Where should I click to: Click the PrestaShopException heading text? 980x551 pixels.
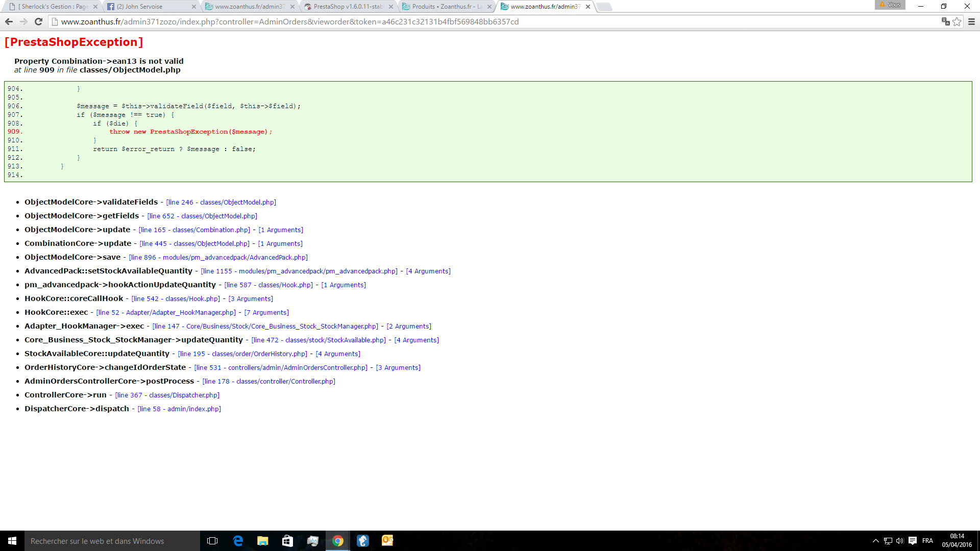pos(73,42)
